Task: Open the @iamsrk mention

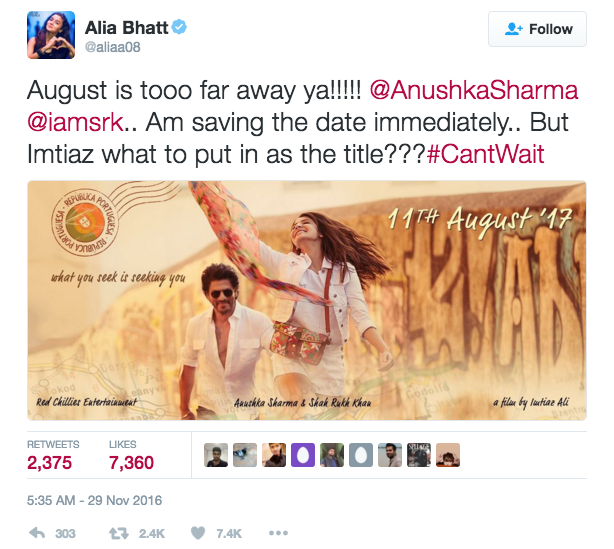Action: [75, 122]
